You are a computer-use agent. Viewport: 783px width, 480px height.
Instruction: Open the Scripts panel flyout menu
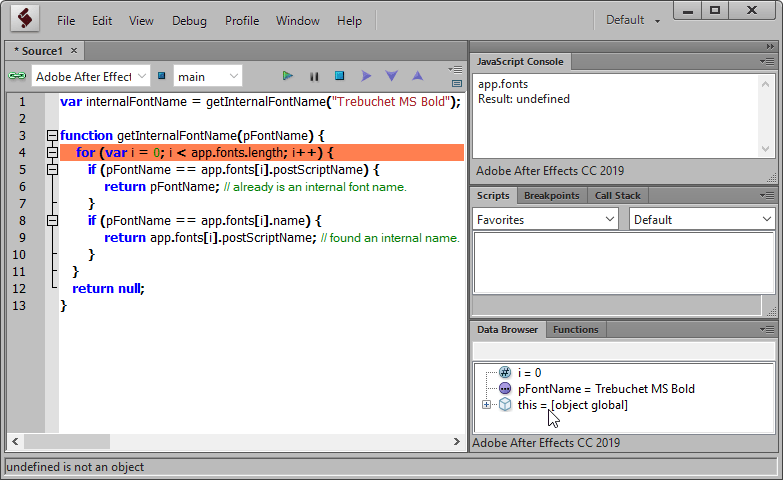tap(767, 195)
